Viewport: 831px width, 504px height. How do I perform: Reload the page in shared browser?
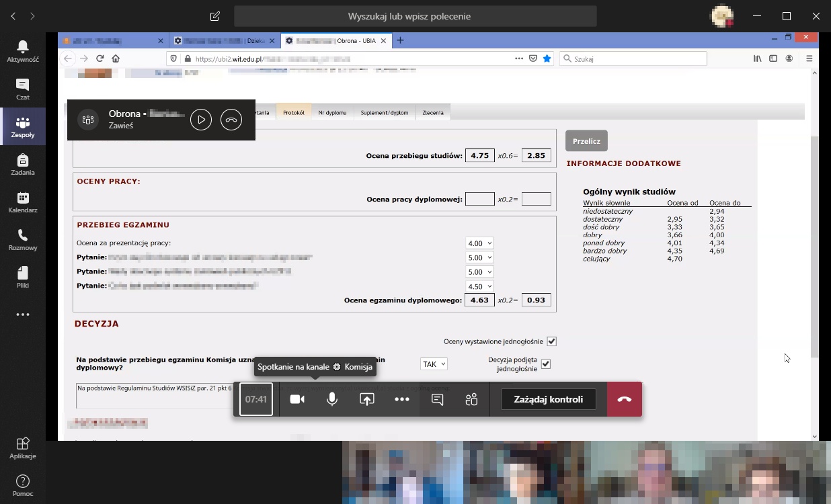[x=100, y=58]
